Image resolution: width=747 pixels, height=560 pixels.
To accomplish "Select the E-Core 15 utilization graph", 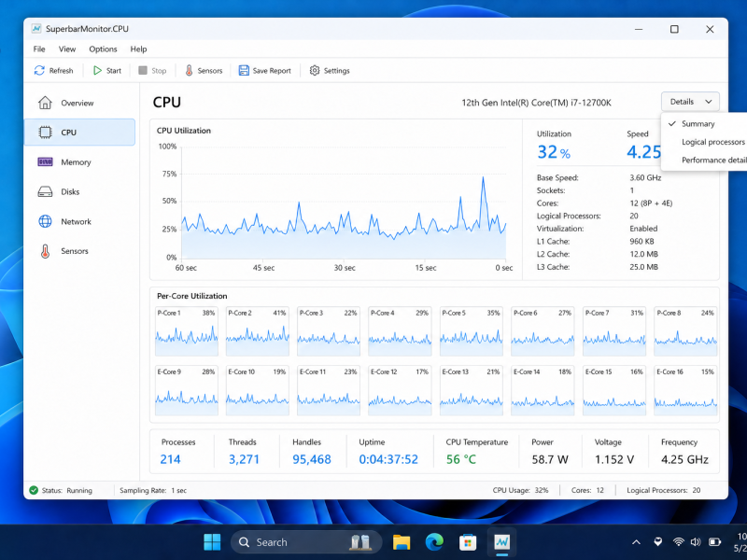I will [614, 390].
